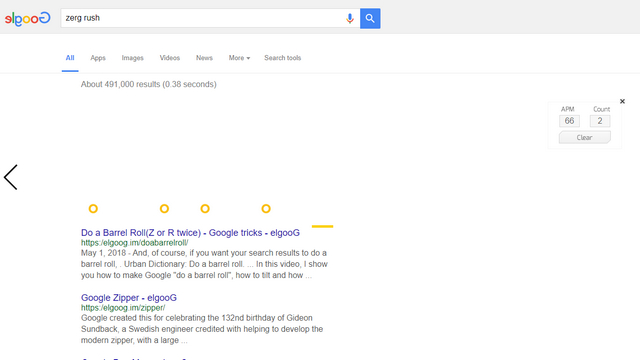The image size is (640, 360).
Task: Click the back arrow chevron at left
Action: click(x=11, y=177)
